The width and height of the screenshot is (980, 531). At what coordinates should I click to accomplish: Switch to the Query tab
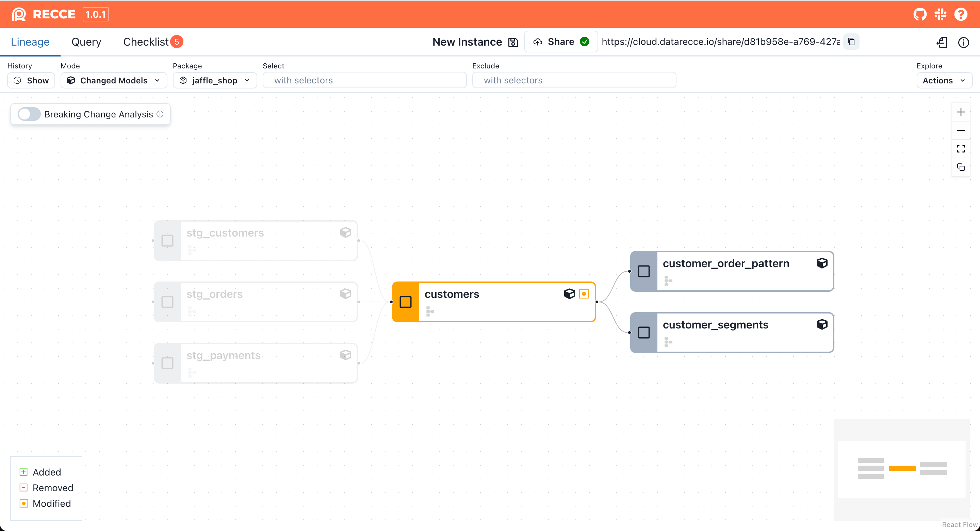click(86, 42)
